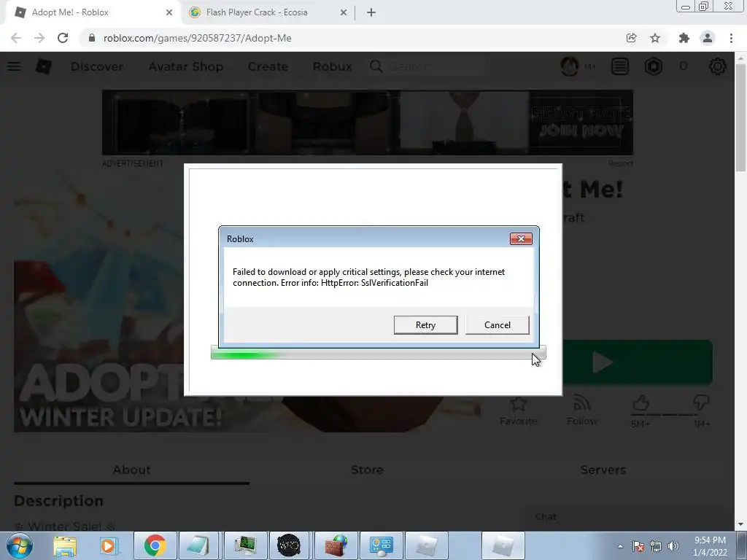The height and width of the screenshot is (560, 747).
Task: Click Retry in the Roblox error dialog
Action: click(x=425, y=324)
